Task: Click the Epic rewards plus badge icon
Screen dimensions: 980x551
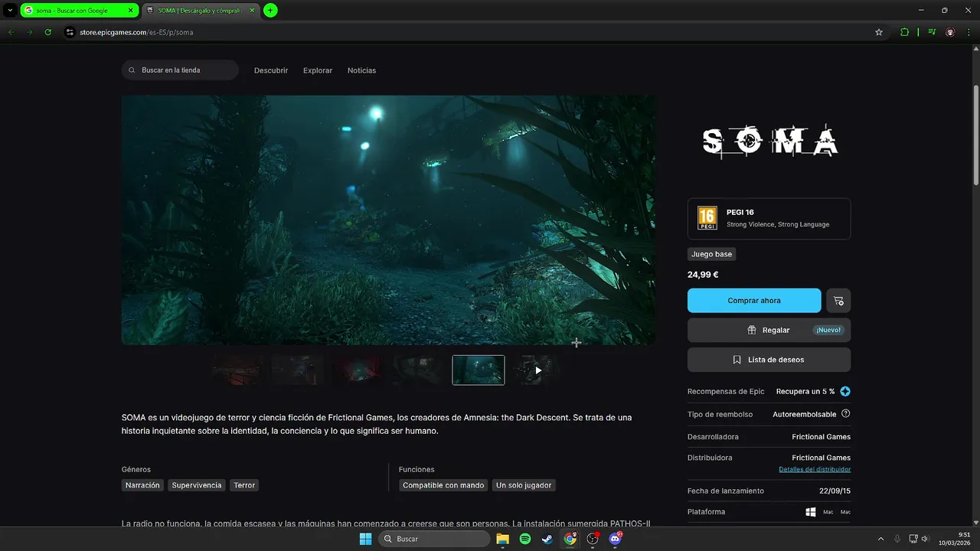Action: (x=845, y=391)
